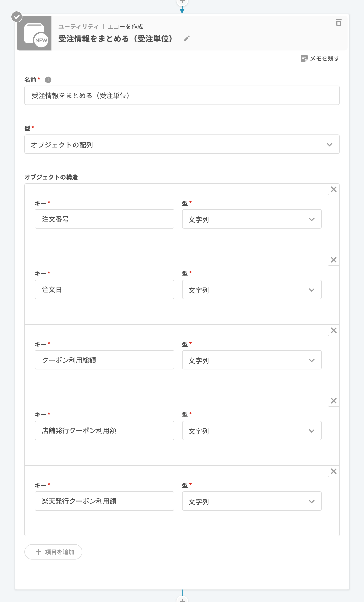The image size is (364, 602).
Task: Open type dropdown for クーポン利用総額
Action: (252, 360)
